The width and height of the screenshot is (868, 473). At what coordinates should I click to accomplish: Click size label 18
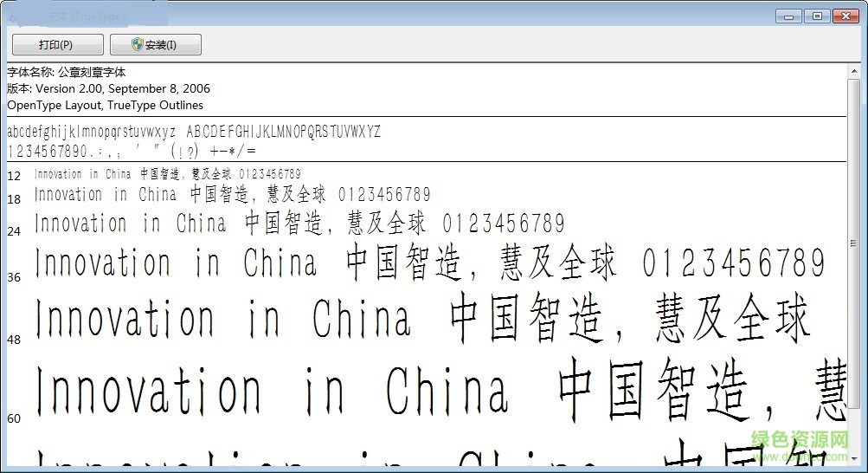(14, 199)
